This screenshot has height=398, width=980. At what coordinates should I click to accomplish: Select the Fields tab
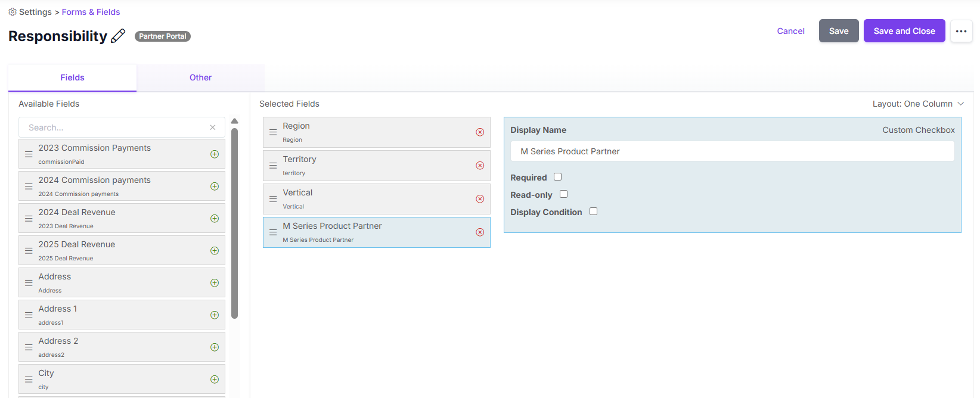72,77
